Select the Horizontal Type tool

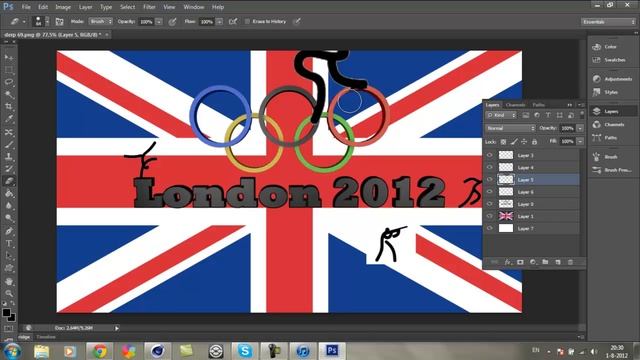point(9,244)
